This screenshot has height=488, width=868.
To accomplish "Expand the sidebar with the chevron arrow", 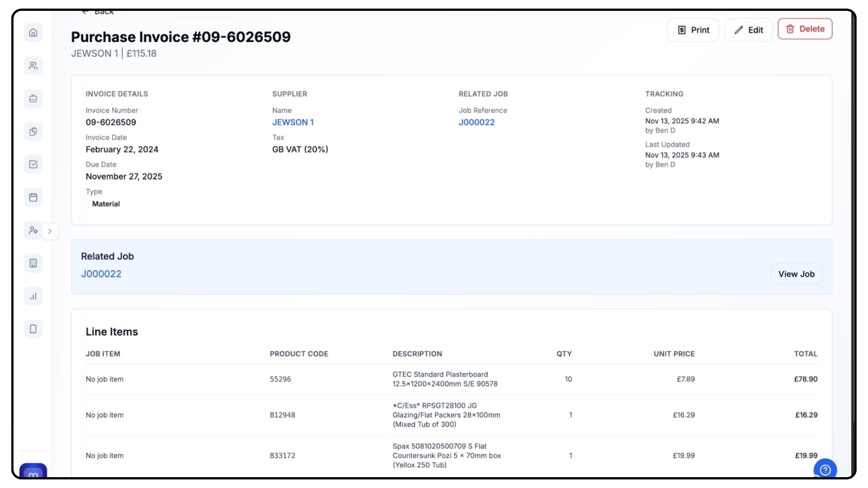I will point(50,231).
